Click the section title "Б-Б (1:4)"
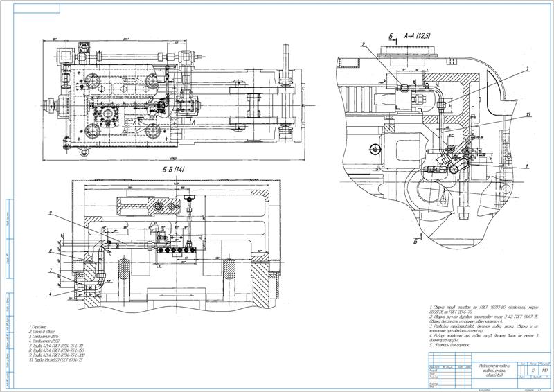This screenshot has height=392, width=554. (x=174, y=170)
